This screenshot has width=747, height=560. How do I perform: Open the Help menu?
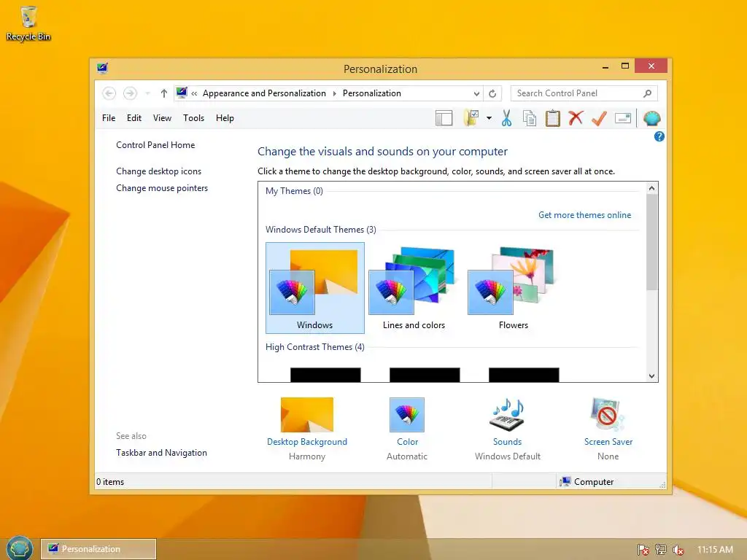click(x=225, y=118)
